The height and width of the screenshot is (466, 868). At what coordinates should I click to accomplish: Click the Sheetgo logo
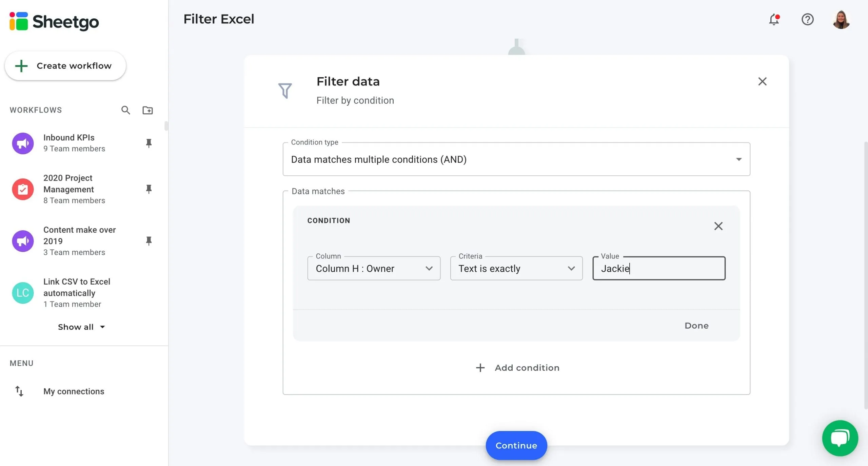(x=54, y=21)
